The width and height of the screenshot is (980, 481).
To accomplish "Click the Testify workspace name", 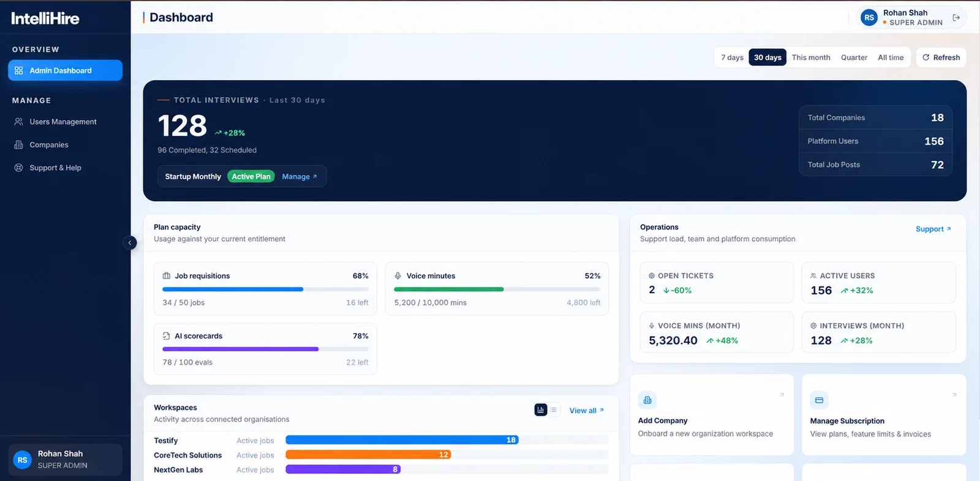I will 166,441.
